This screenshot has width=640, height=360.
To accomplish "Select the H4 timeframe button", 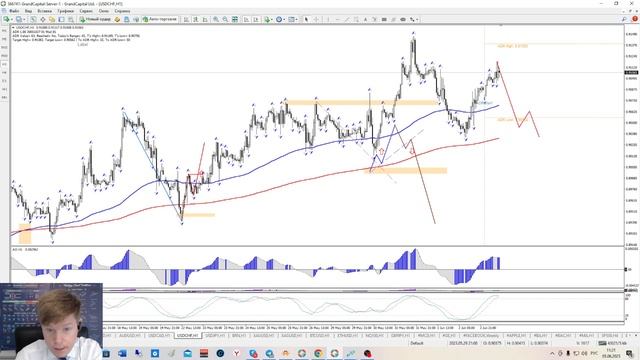I will (x=4, y=72).
